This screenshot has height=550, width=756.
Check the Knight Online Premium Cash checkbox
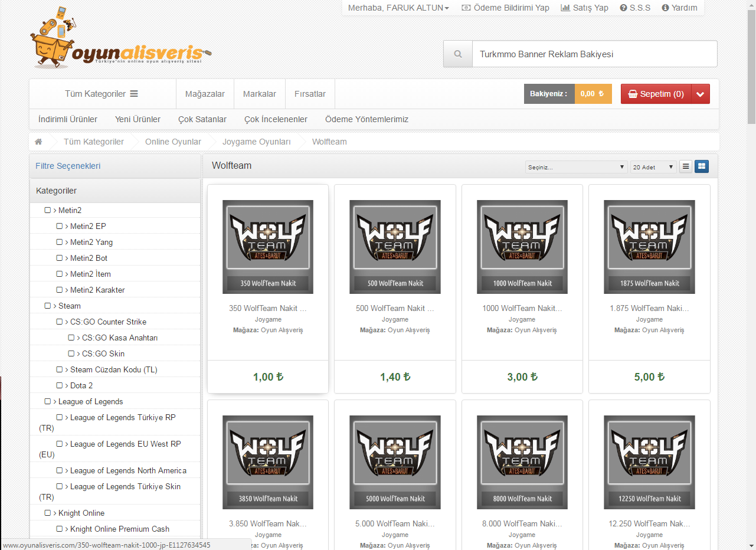tap(60, 529)
